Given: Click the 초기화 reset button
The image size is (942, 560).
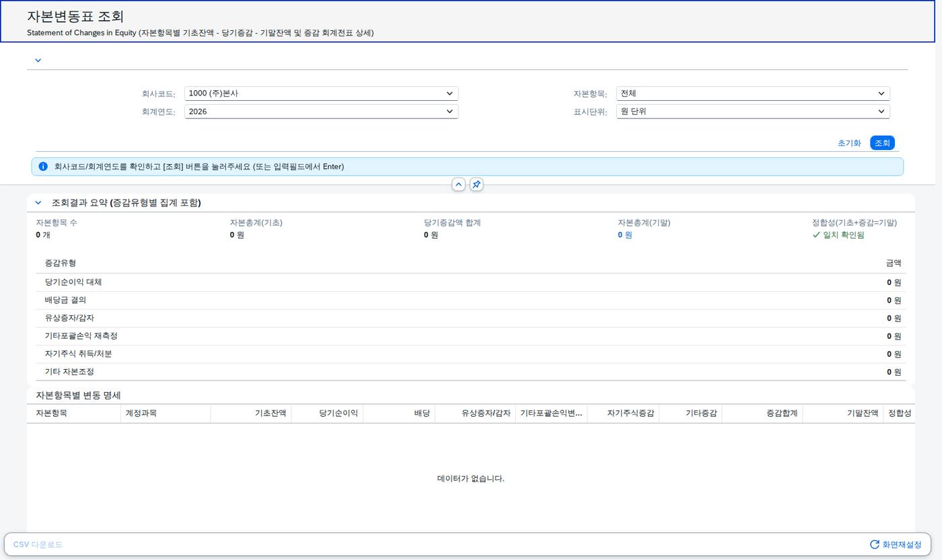Looking at the screenshot, I should pyautogui.click(x=849, y=143).
